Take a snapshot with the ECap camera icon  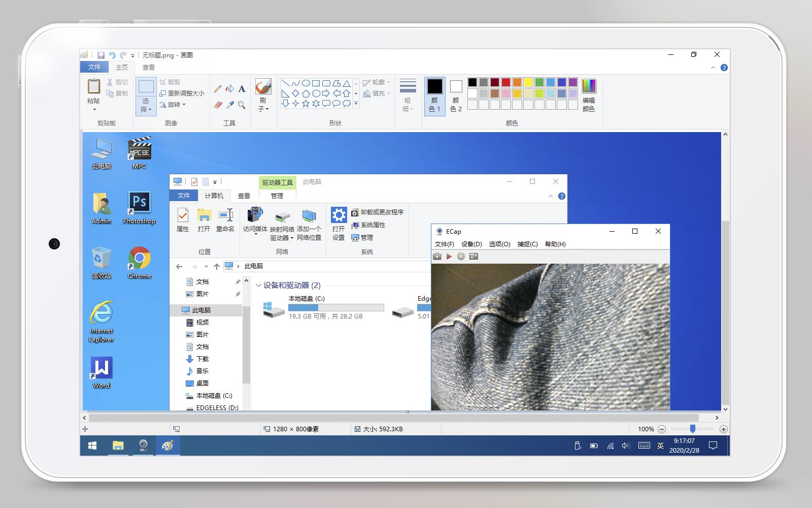pos(437,257)
